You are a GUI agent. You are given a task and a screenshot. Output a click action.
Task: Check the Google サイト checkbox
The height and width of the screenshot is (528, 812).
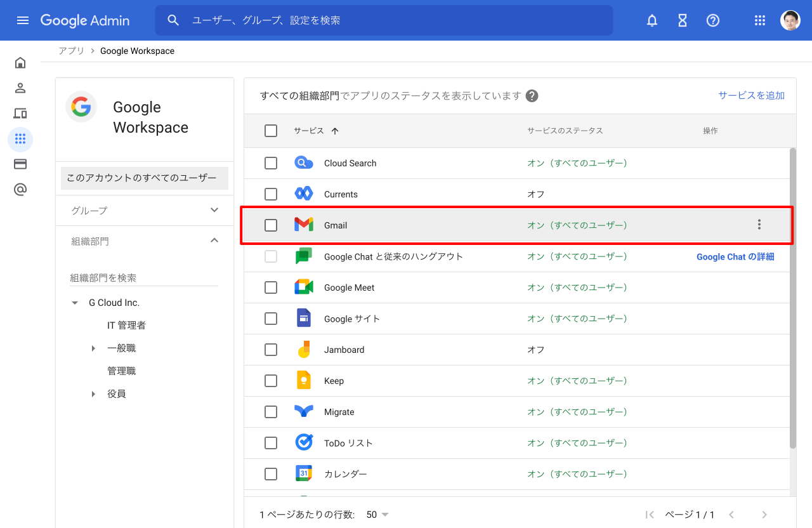click(271, 319)
